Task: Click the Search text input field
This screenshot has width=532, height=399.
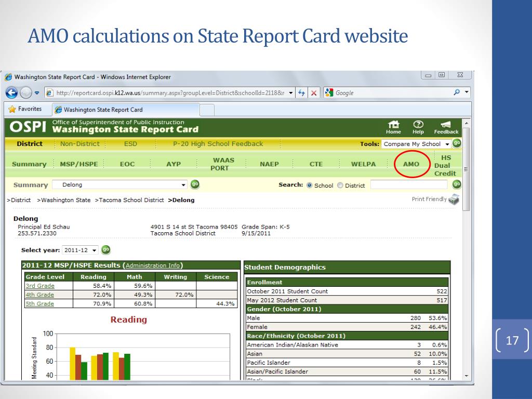Action: click(x=409, y=184)
